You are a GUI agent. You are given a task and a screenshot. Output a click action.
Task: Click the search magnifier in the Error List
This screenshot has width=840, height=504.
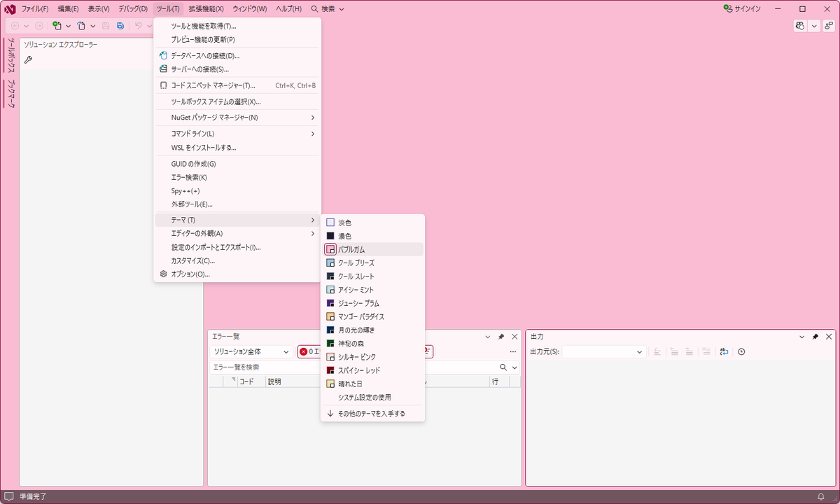coord(504,367)
